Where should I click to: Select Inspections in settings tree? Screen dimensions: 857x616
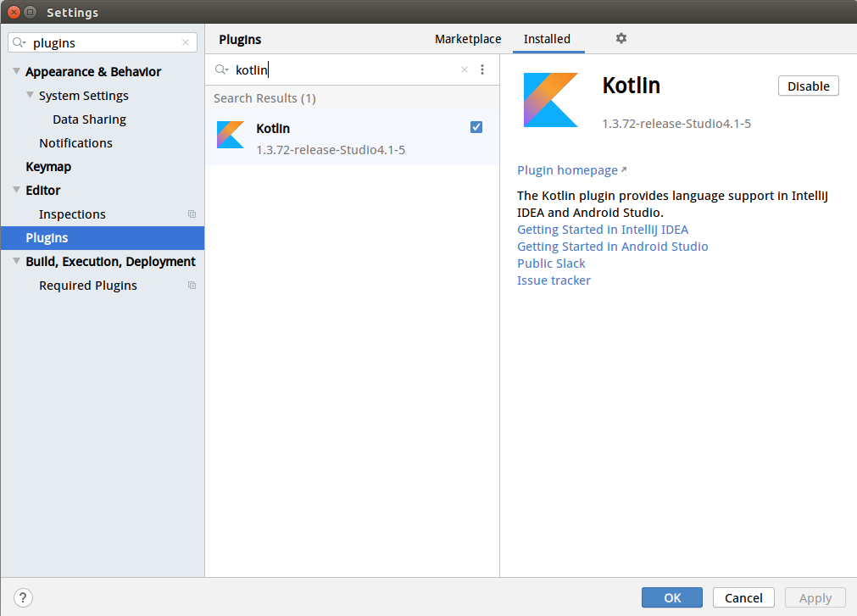pos(72,214)
